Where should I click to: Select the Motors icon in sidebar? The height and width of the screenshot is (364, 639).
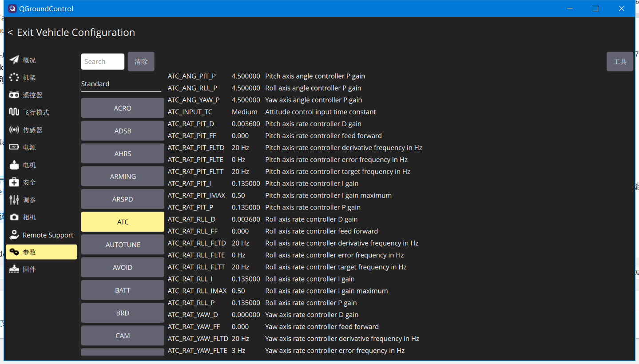tap(14, 165)
